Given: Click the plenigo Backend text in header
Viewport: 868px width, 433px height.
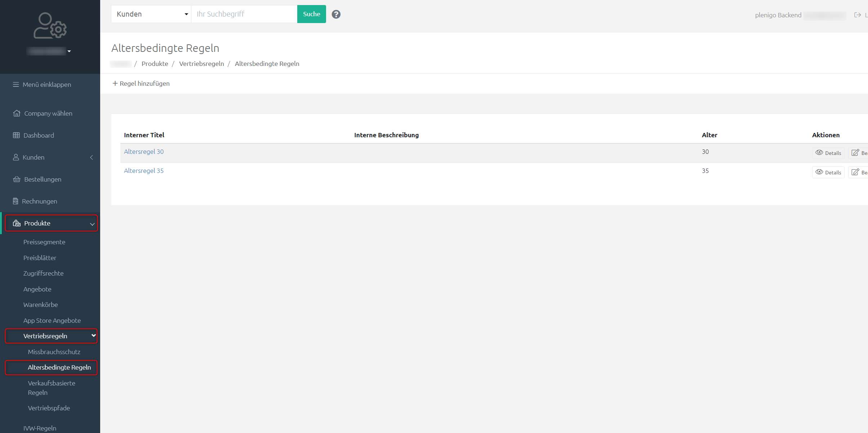Looking at the screenshot, I should click(778, 15).
